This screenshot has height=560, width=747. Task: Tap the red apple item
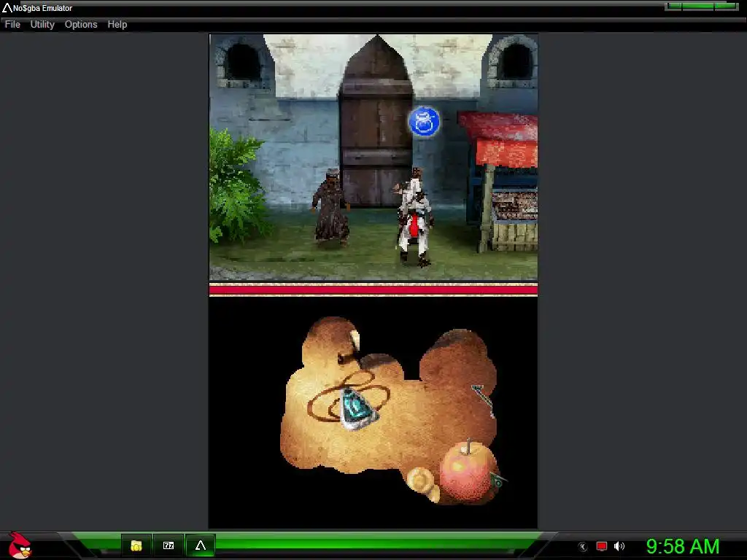pyautogui.click(x=468, y=472)
